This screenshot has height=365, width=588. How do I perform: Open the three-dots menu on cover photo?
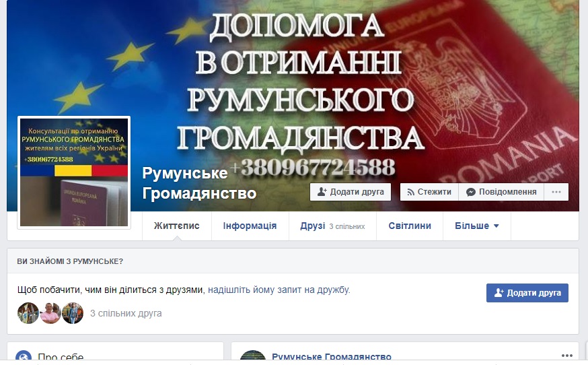(556, 192)
